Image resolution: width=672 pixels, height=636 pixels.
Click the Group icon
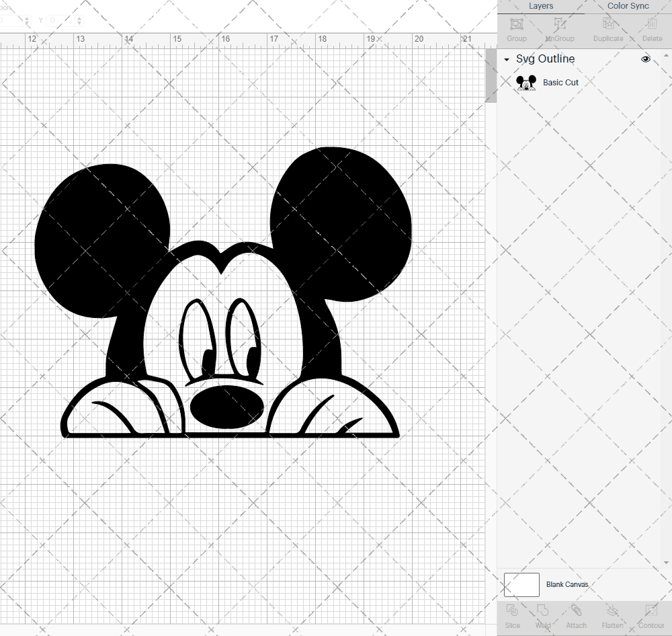tap(516, 27)
